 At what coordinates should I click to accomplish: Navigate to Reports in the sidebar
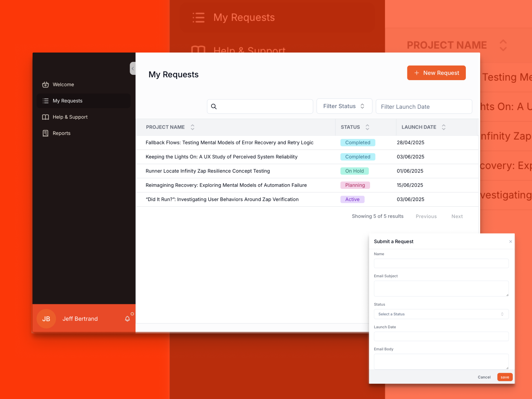(x=62, y=133)
